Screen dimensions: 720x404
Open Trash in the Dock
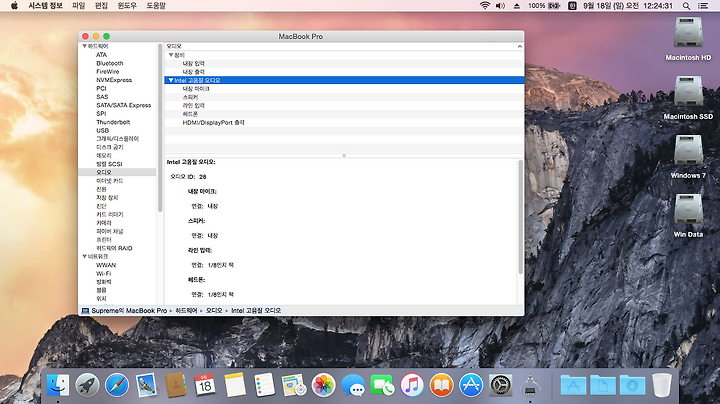tap(662, 385)
